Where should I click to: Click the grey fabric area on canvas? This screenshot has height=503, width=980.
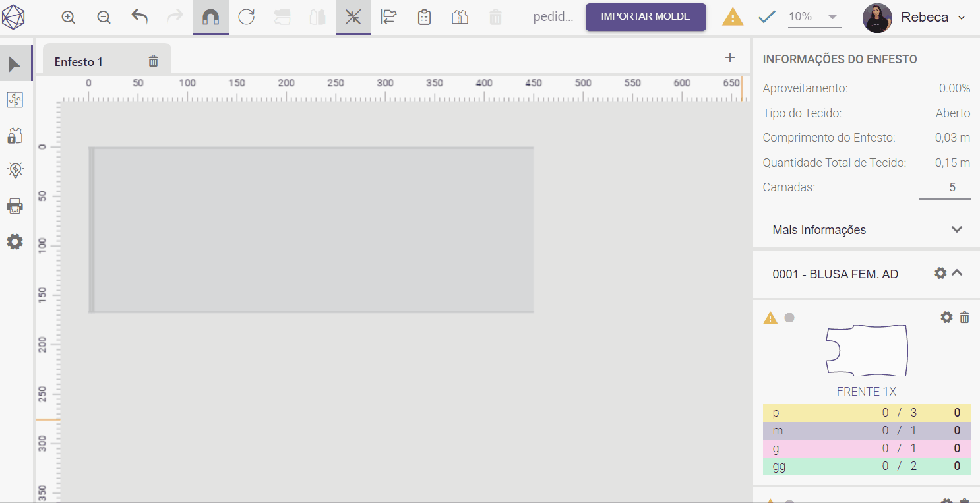(x=311, y=230)
